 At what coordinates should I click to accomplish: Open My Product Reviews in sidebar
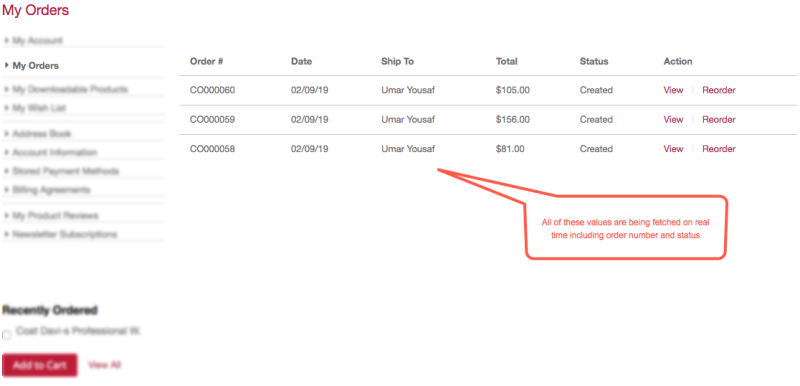(55, 216)
